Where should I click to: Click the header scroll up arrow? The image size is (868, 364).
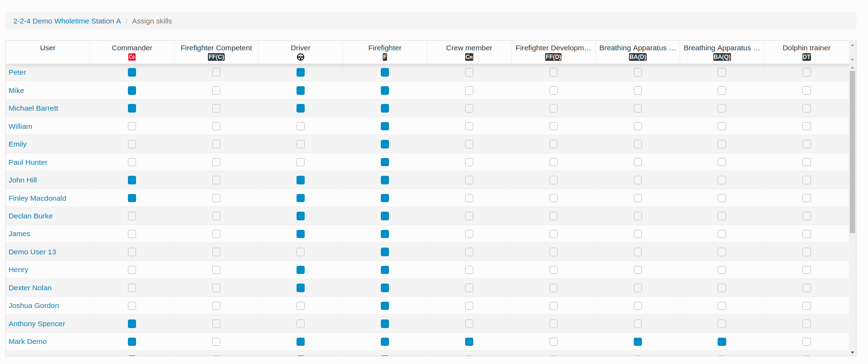click(x=852, y=45)
